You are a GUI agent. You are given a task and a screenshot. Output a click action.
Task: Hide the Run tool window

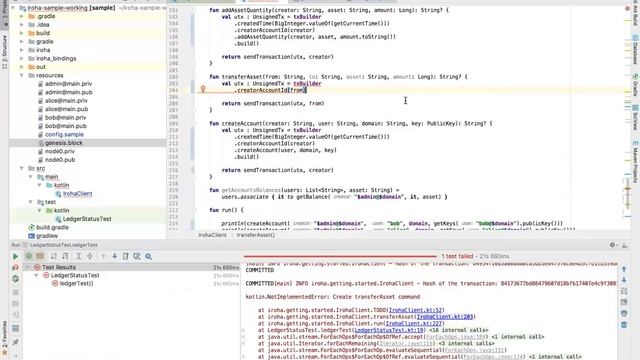pyautogui.click(x=624, y=245)
